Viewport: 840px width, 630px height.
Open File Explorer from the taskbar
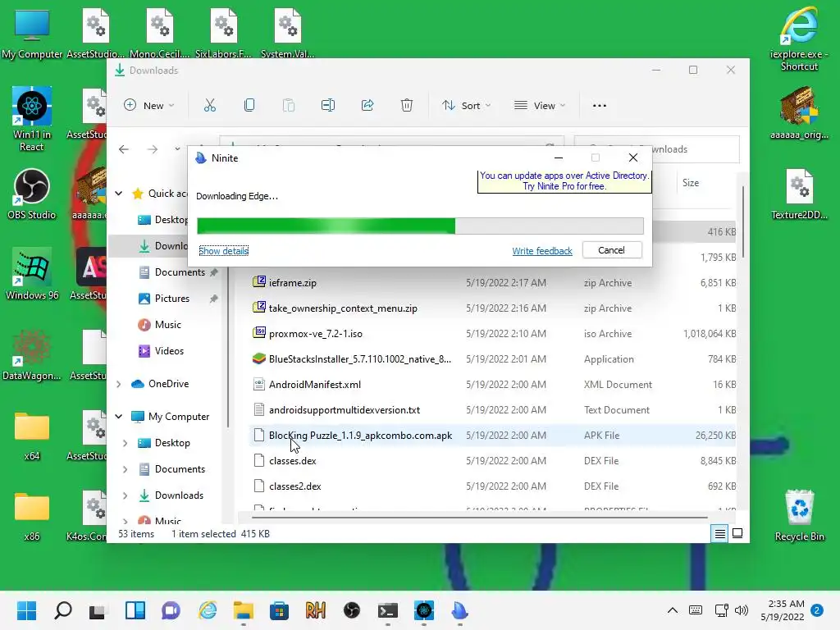pos(243,610)
